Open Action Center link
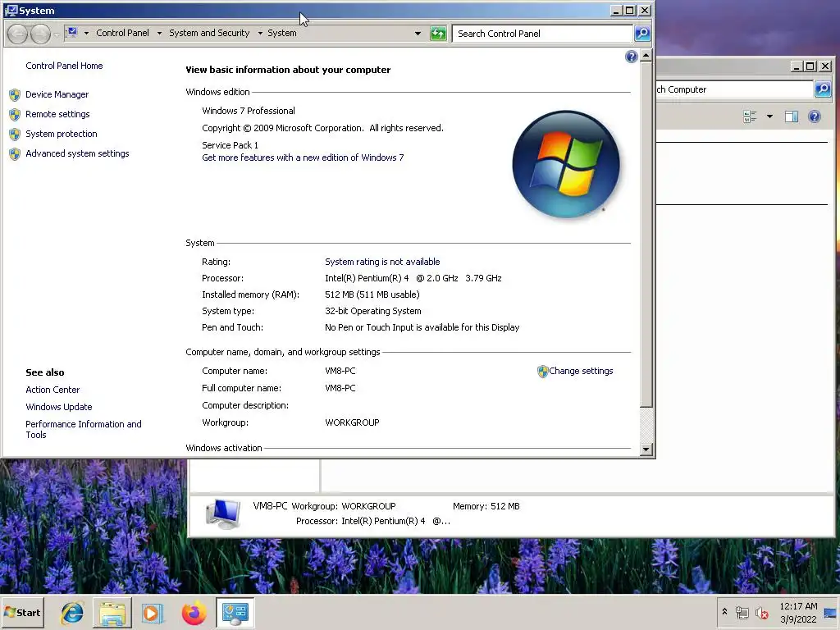The width and height of the screenshot is (840, 630). click(52, 390)
